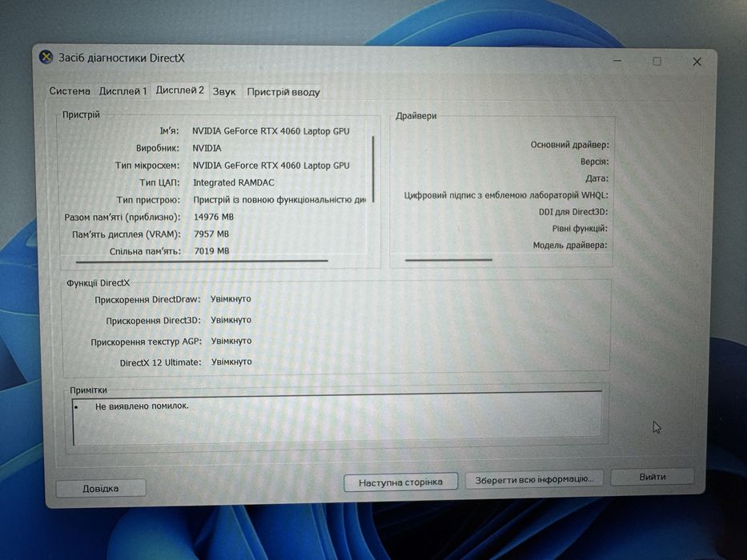Click the drivers panel horizontal scrollbar
The height and width of the screenshot is (560, 747).
point(448,259)
